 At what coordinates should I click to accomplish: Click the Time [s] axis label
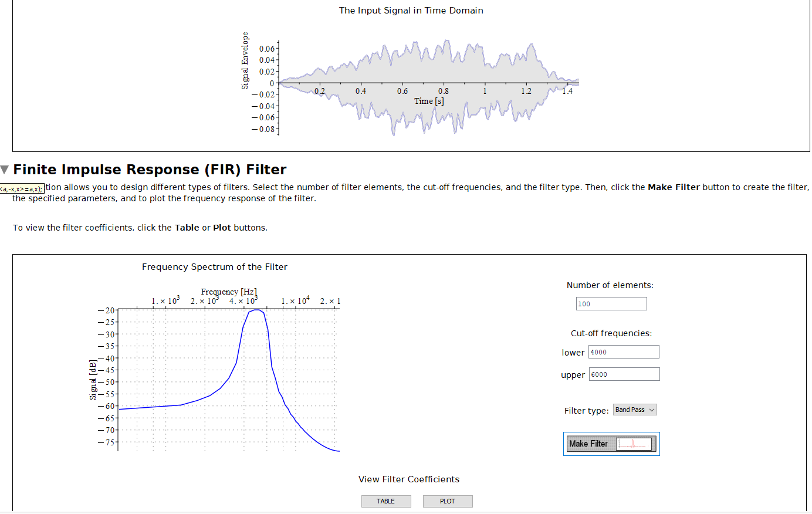click(x=429, y=101)
